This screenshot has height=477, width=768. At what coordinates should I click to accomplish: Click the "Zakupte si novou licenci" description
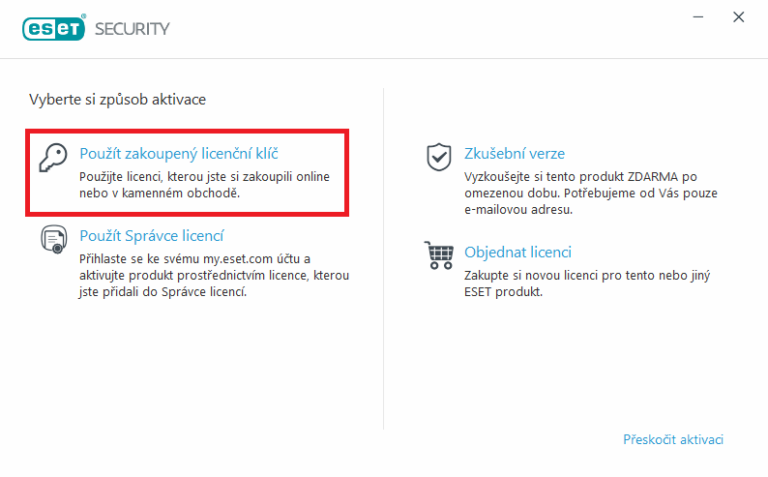[587, 284]
